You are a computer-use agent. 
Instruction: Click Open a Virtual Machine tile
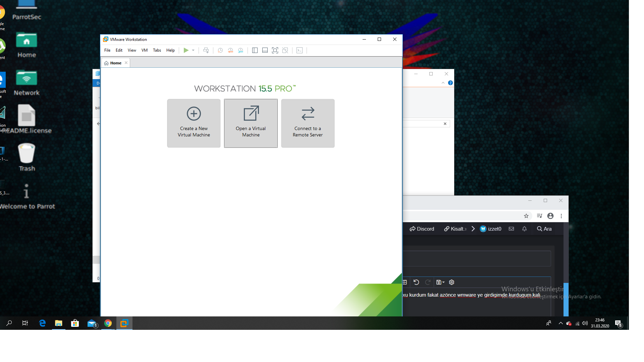tap(251, 123)
